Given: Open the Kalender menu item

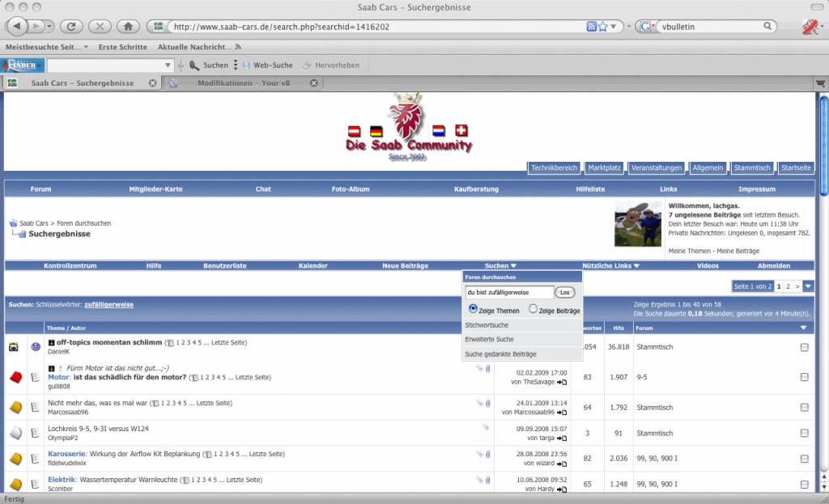Looking at the screenshot, I should 313,265.
